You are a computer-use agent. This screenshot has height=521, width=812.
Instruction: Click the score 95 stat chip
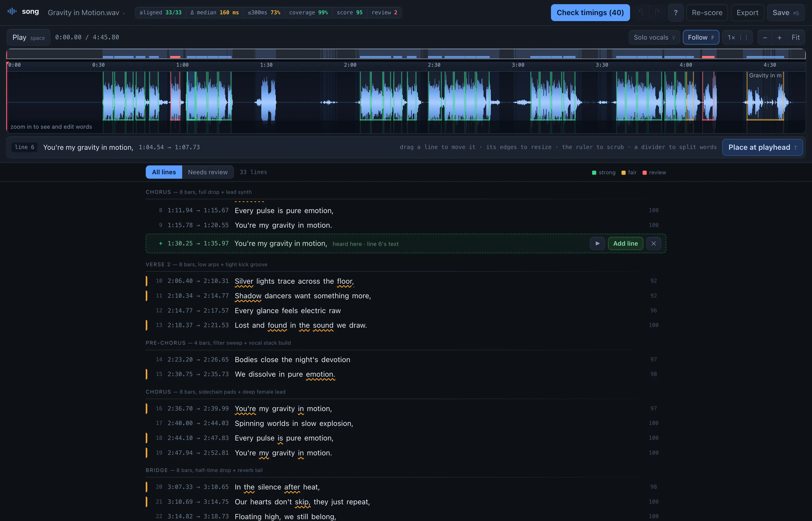pos(350,13)
